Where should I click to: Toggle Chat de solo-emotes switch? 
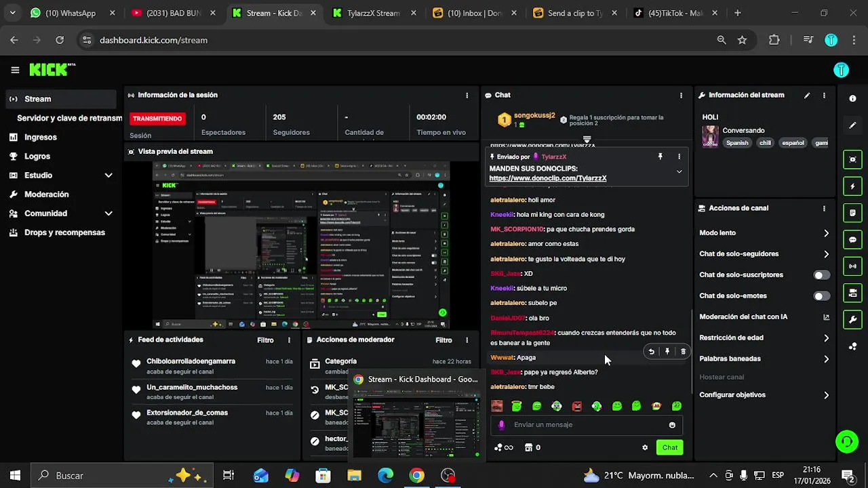pos(821,296)
